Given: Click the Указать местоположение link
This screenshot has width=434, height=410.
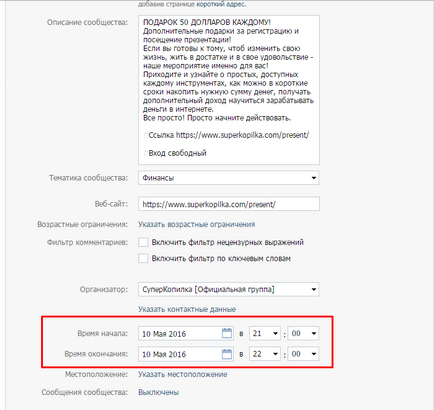Looking at the screenshot, I should click(183, 374).
